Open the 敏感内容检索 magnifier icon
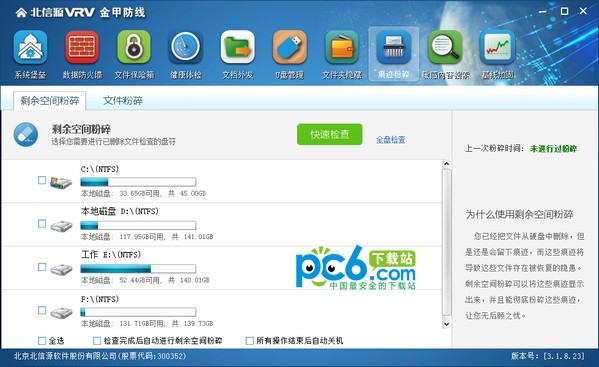The image size is (599, 367). click(x=445, y=48)
